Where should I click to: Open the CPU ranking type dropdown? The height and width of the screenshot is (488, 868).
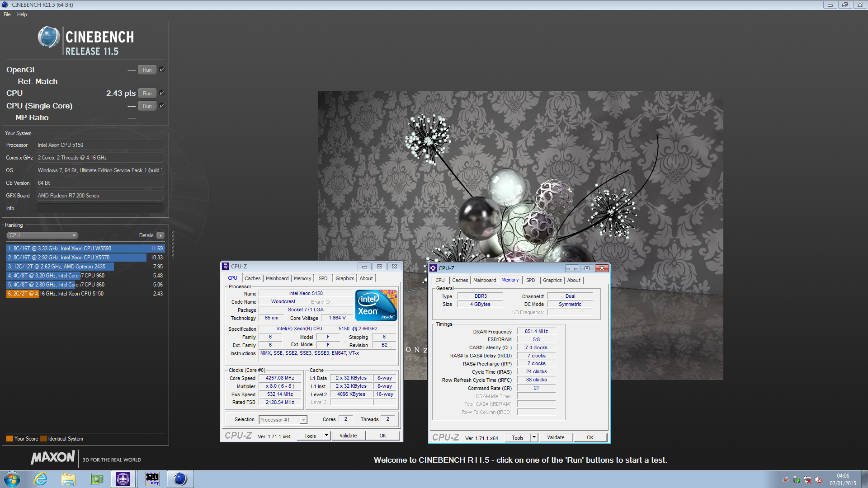tap(42, 235)
